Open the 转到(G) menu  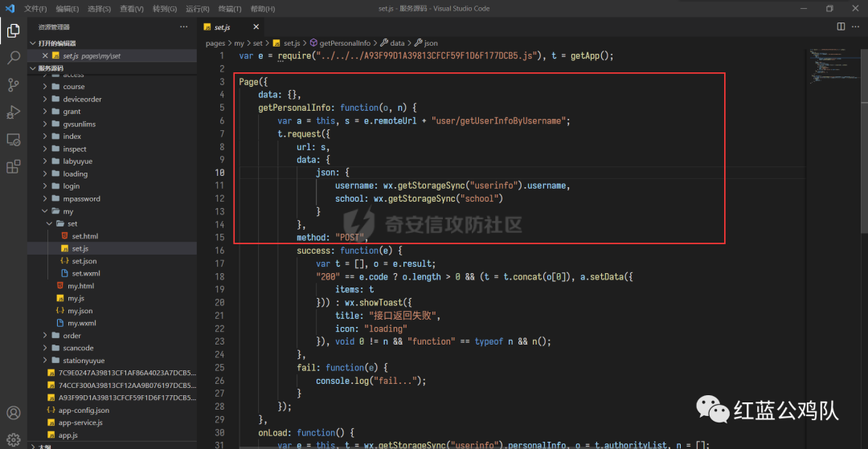click(165, 9)
